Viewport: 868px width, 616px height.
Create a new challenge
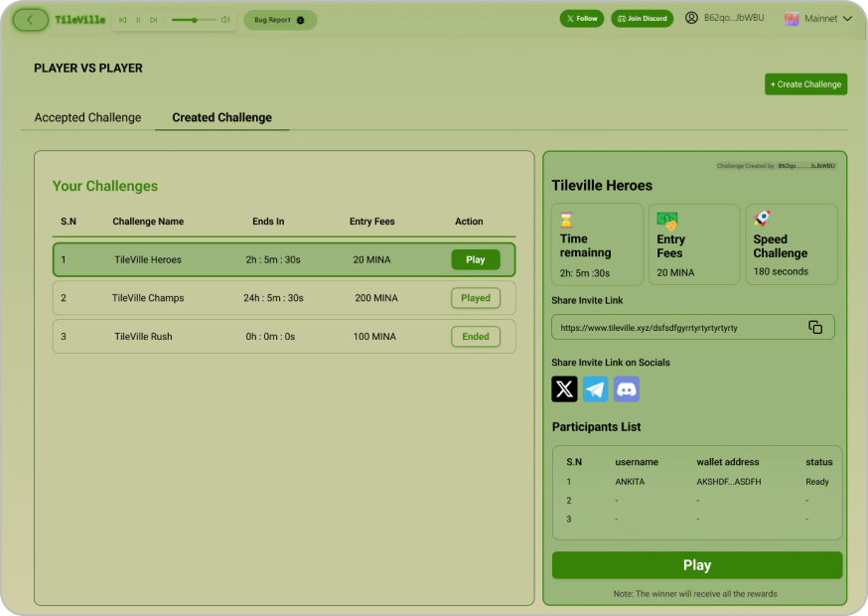click(x=806, y=84)
